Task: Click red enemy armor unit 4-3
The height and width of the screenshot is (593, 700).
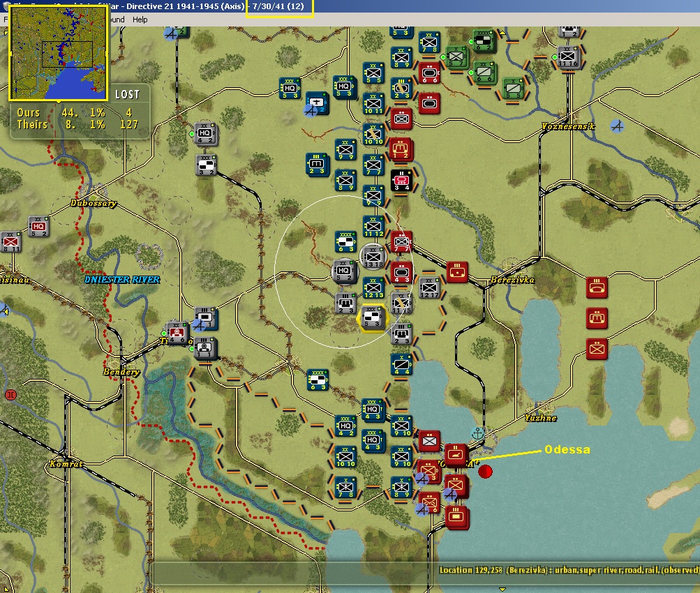Action: [x=401, y=272]
